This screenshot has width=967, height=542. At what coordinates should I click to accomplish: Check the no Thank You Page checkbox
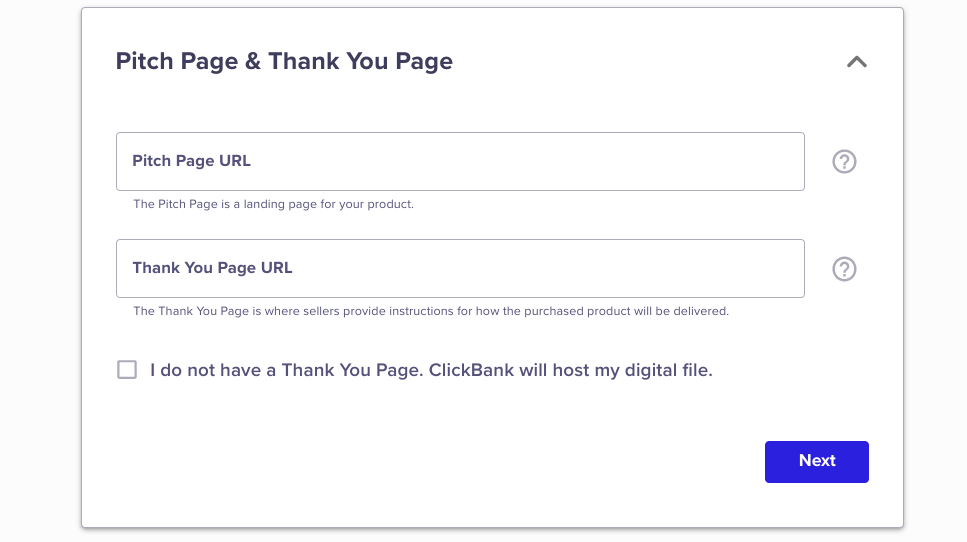click(127, 370)
